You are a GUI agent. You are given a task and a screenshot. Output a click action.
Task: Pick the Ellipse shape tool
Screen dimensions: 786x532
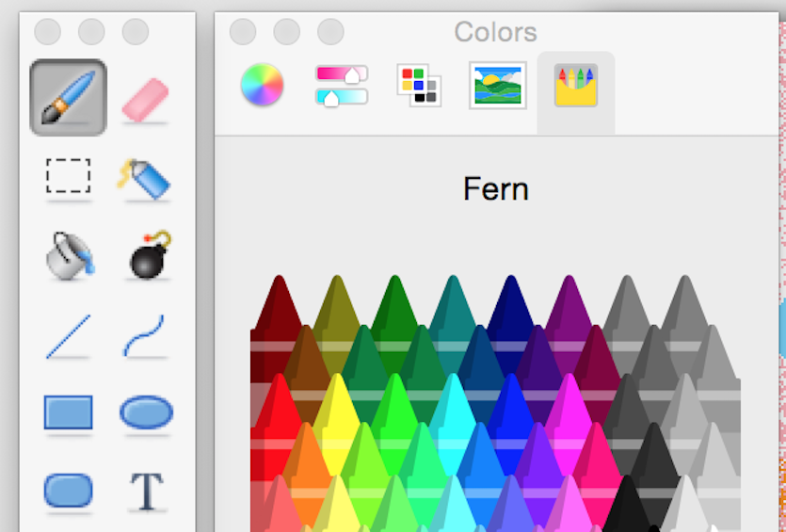point(146,412)
